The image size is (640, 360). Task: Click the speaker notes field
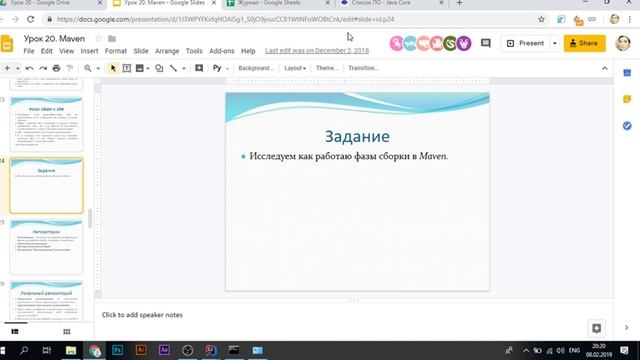coord(353,315)
